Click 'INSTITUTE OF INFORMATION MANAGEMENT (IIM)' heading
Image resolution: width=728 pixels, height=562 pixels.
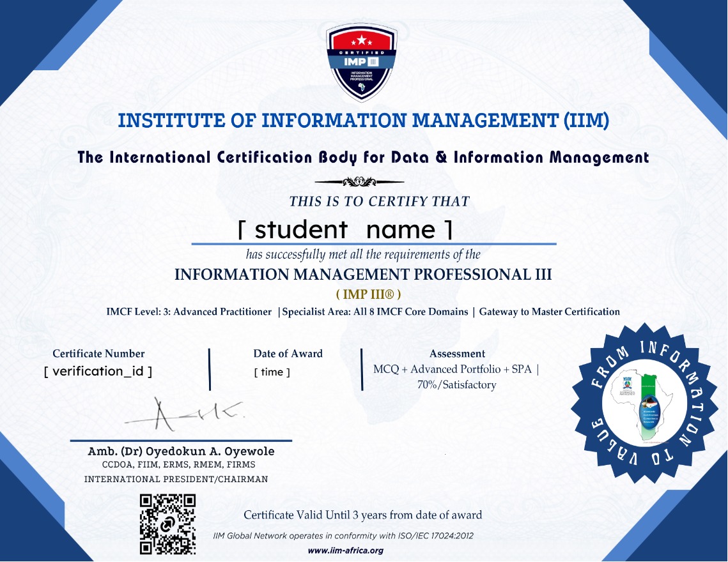pyautogui.click(x=364, y=121)
